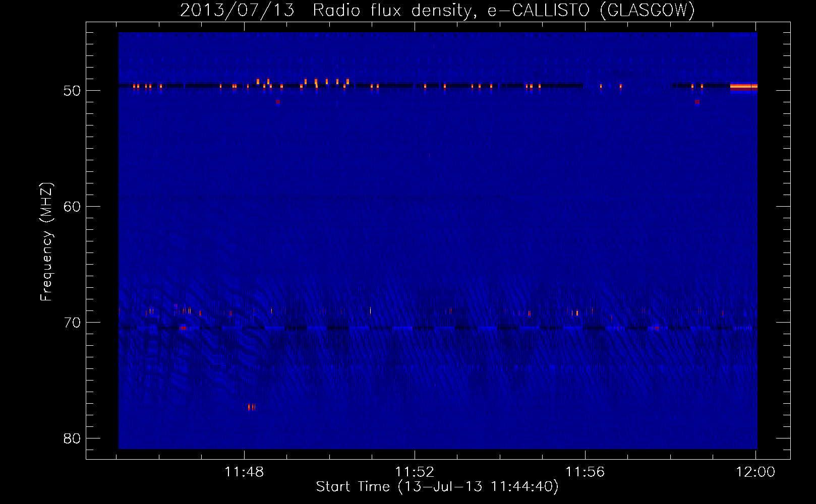Click the red spot near 77 MHz around 11:48
The image size is (816, 504).
(251, 407)
